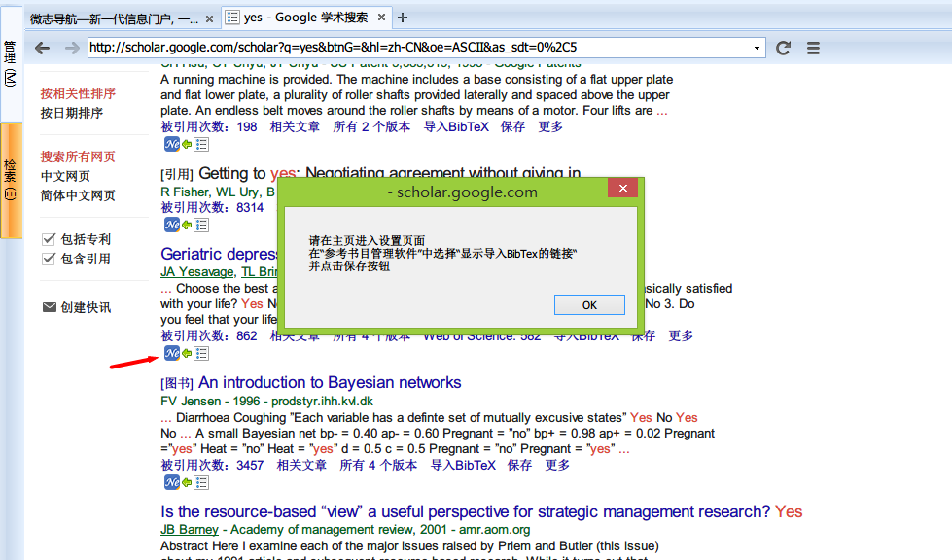Click 导入BibTeX for the 3457-citation result
Image resolution: width=952 pixels, height=560 pixels.
[x=463, y=466]
